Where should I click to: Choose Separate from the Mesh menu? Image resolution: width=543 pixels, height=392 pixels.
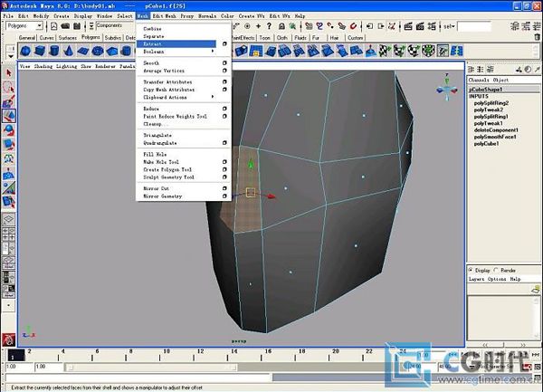pyautogui.click(x=154, y=36)
